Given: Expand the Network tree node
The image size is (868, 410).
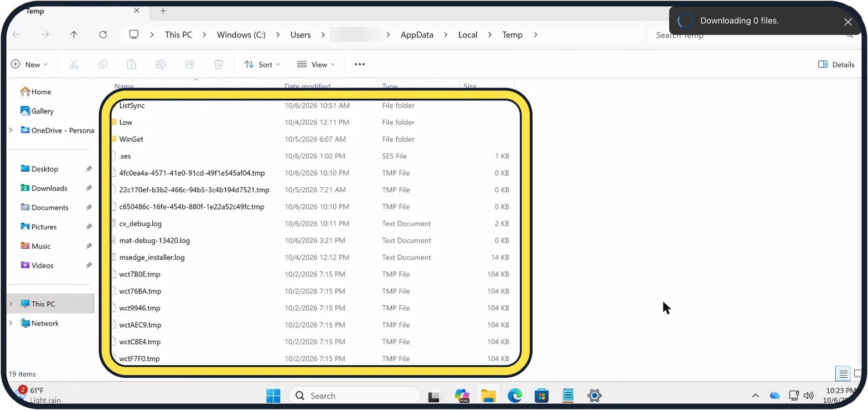Looking at the screenshot, I should [x=11, y=323].
